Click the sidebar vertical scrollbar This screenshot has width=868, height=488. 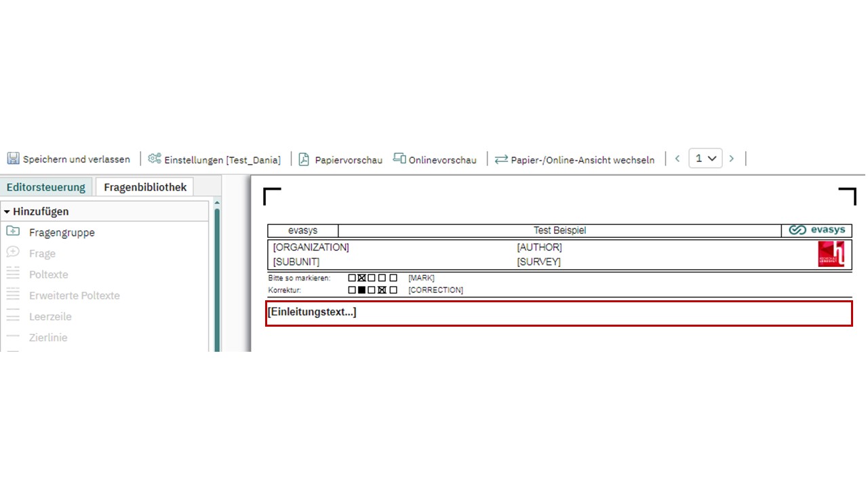pyautogui.click(x=217, y=279)
